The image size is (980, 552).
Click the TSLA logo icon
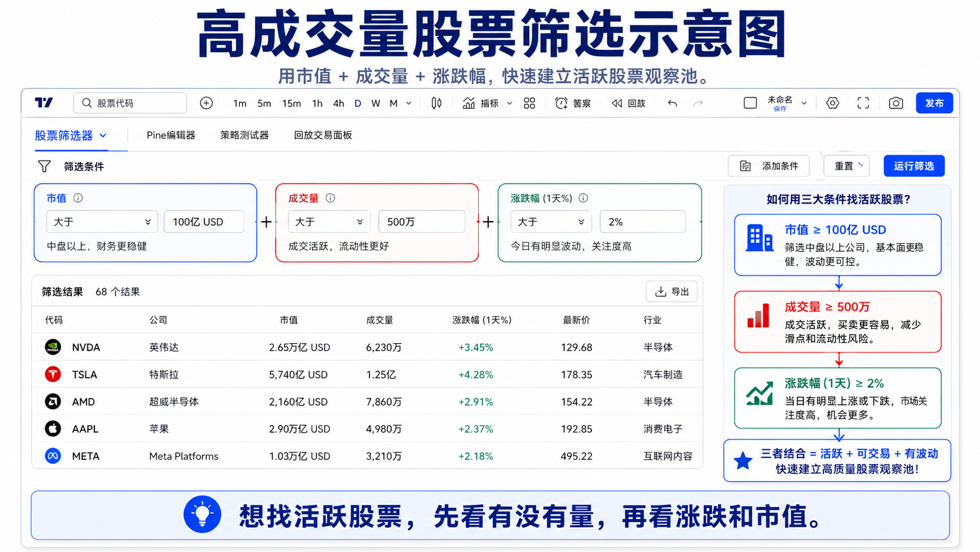(53, 374)
